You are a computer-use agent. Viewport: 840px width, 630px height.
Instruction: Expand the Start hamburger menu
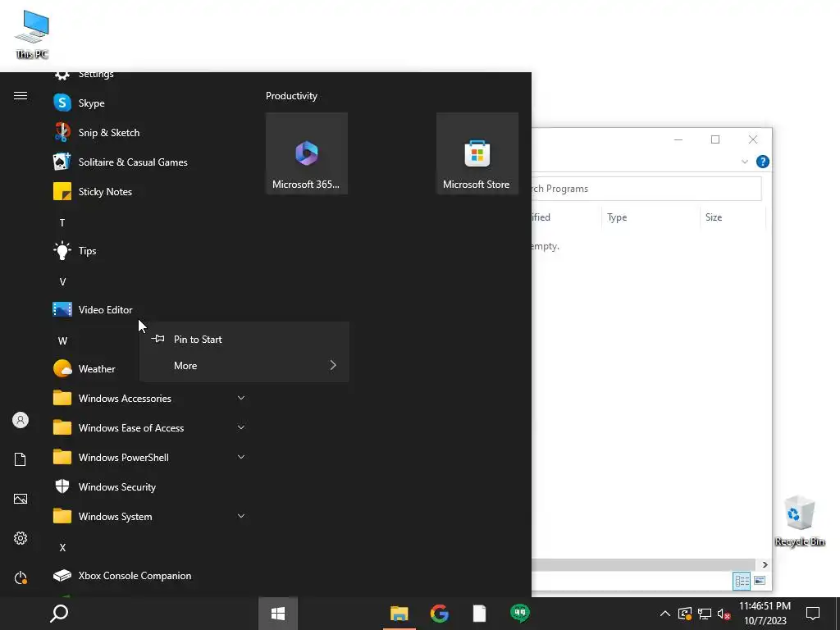tap(21, 95)
